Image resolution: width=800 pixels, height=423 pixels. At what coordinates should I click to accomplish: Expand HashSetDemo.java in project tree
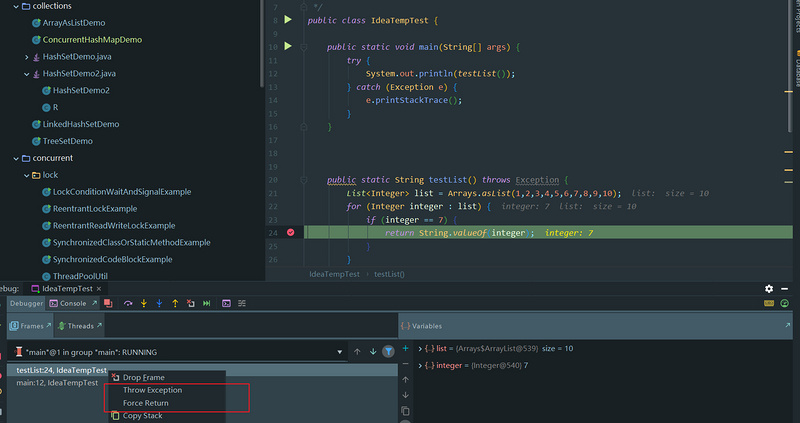pos(27,57)
